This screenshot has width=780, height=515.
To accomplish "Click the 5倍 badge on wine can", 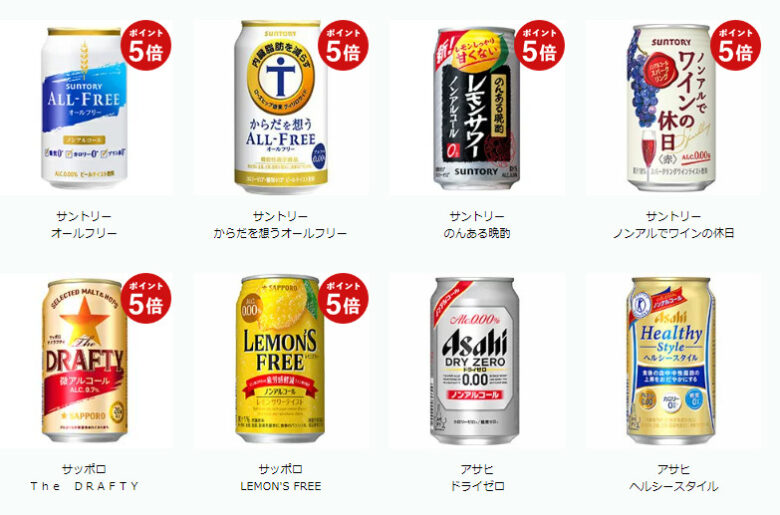I will [x=736, y=45].
